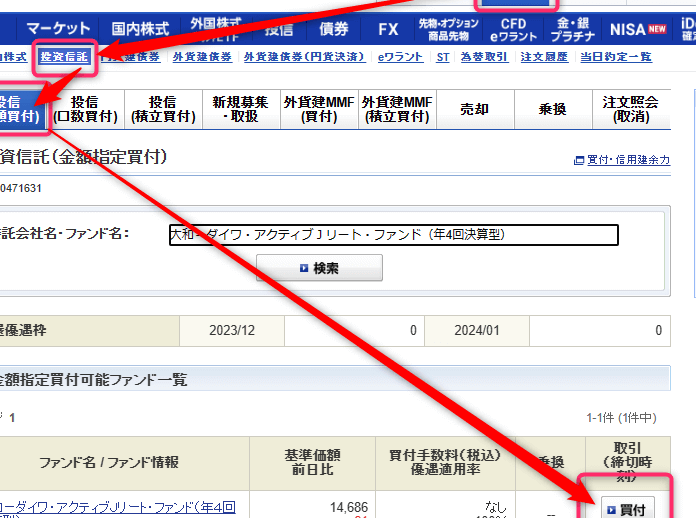Click the 1-1件 (1件中) count text
Screen dimensions: 696x518
point(621,418)
